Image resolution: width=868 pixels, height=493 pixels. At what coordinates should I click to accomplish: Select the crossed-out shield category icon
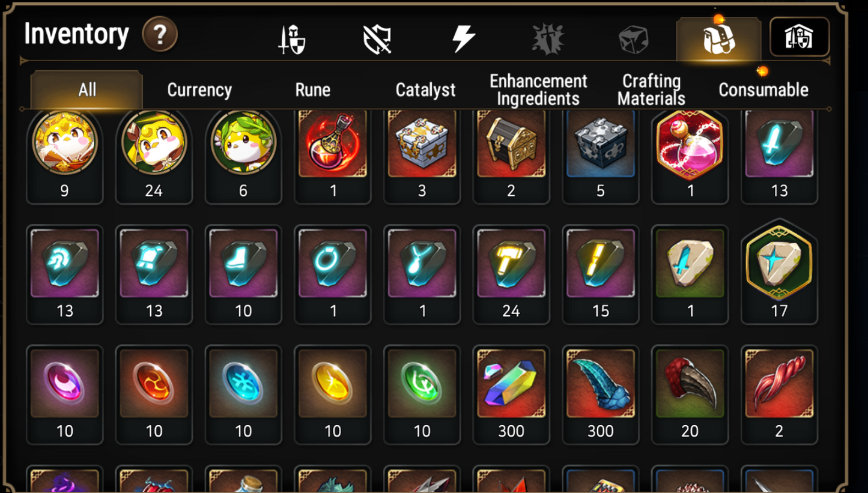(377, 40)
